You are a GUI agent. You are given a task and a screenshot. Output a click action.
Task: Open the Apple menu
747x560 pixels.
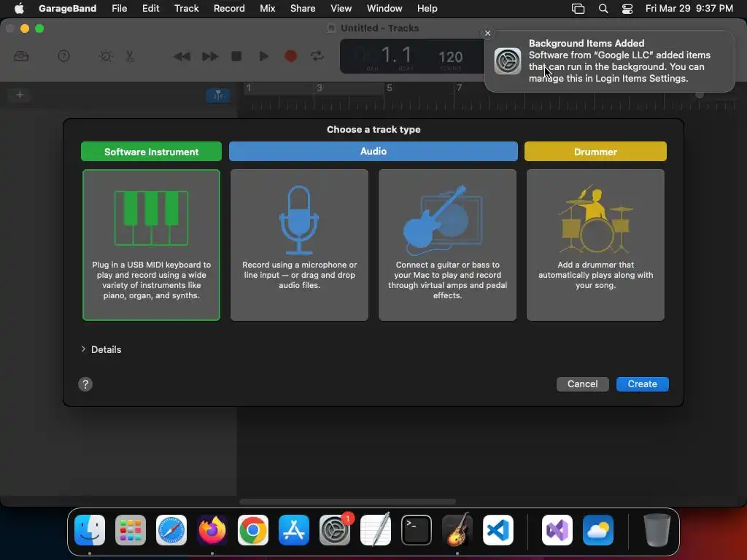tap(19, 8)
